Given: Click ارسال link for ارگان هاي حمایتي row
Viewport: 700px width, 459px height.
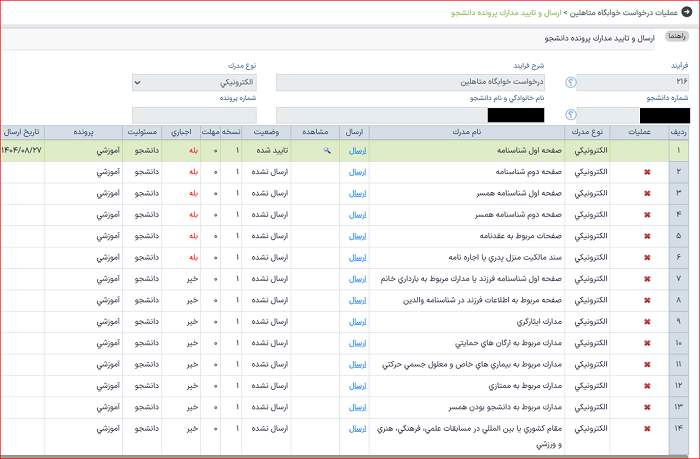Looking at the screenshot, I should point(357,343).
